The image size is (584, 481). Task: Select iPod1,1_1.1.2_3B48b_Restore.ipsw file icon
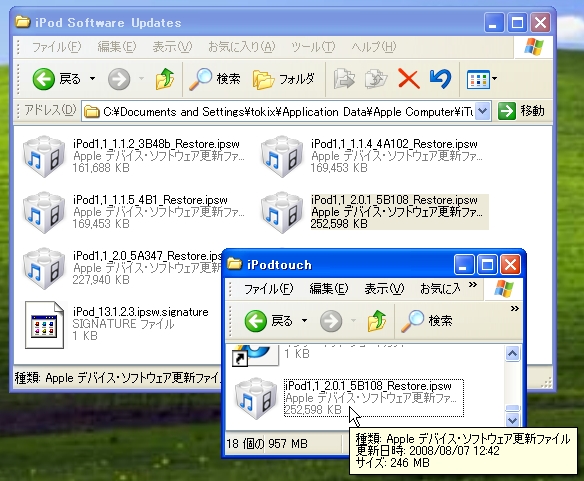[x=44, y=156]
